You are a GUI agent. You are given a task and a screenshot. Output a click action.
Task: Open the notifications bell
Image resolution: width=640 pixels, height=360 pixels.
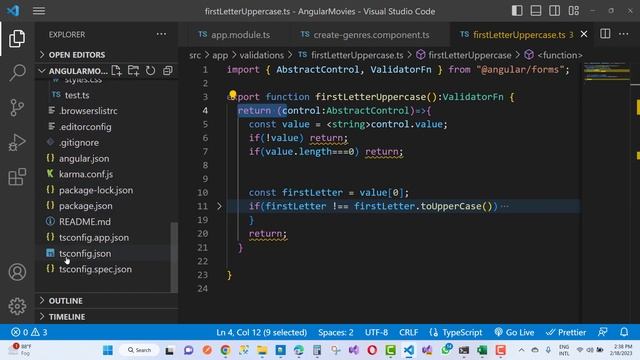click(624, 332)
